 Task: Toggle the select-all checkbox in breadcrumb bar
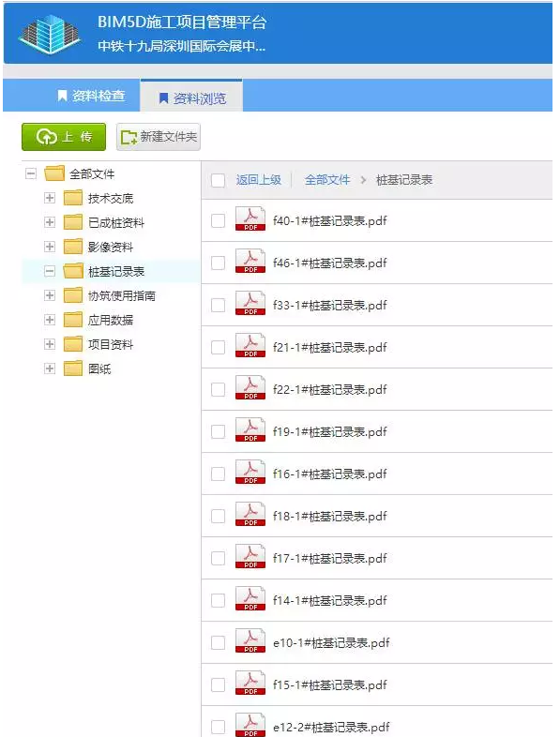(x=218, y=180)
